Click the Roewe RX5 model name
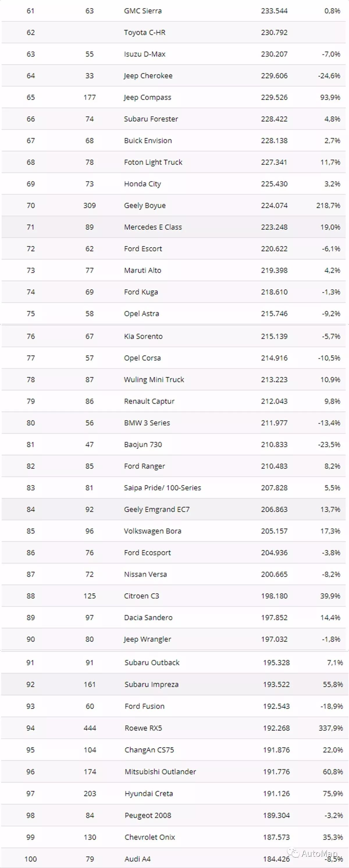Image resolution: width=349 pixels, height=868 pixels. pyautogui.click(x=143, y=728)
